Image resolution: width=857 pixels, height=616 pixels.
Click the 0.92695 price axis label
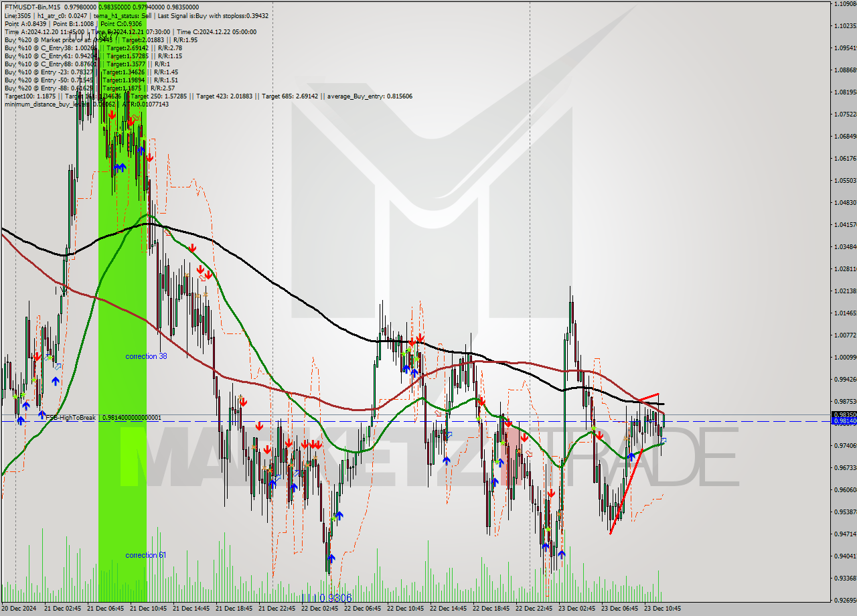coord(845,600)
